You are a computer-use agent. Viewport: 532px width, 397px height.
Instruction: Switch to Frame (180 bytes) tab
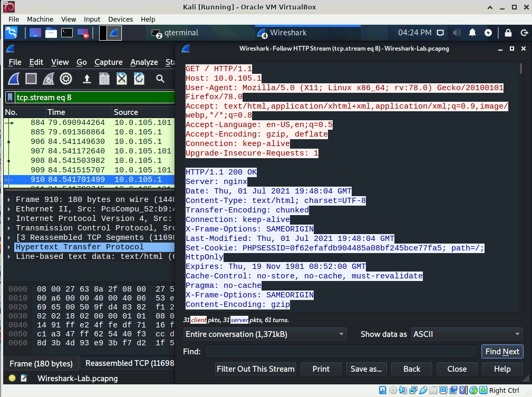coord(41,363)
